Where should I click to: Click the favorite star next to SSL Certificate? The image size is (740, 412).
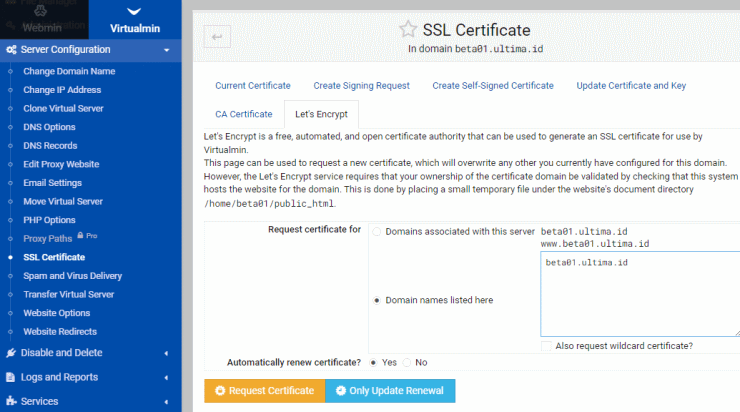pos(408,29)
